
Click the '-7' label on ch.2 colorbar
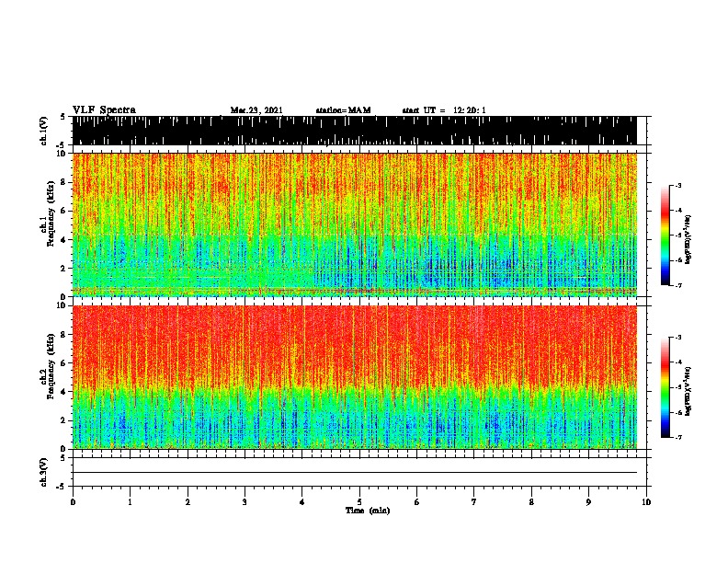[678, 438]
